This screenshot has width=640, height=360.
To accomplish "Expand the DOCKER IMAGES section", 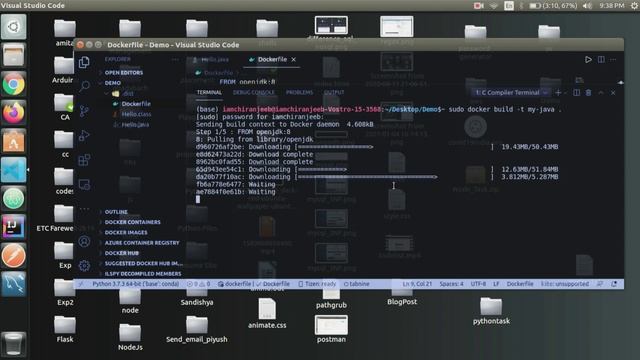I will tap(126, 232).
